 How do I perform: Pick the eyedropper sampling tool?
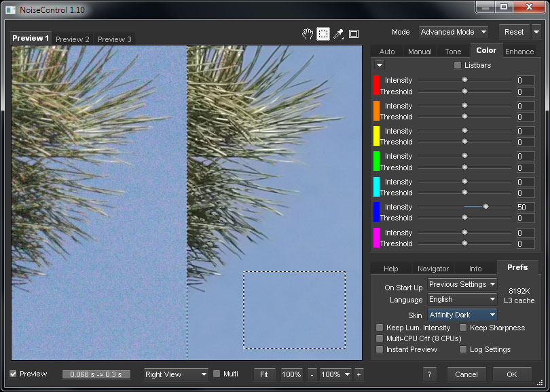pyautogui.click(x=338, y=34)
